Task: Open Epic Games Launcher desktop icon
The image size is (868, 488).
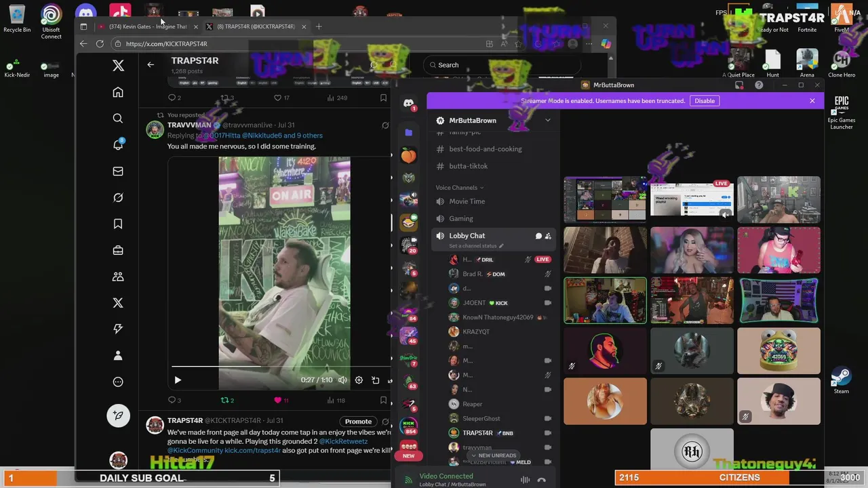Action: [x=841, y=113]
